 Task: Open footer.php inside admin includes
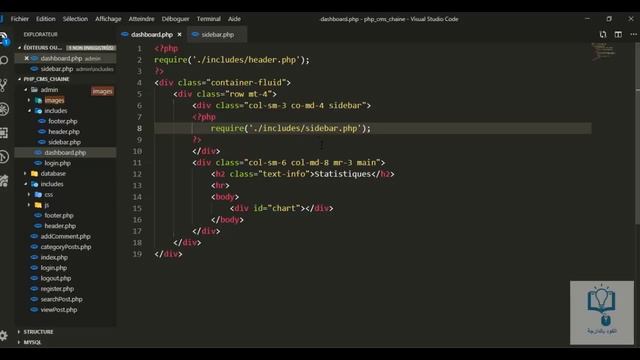pyautogui.click(x=62, y=121)
